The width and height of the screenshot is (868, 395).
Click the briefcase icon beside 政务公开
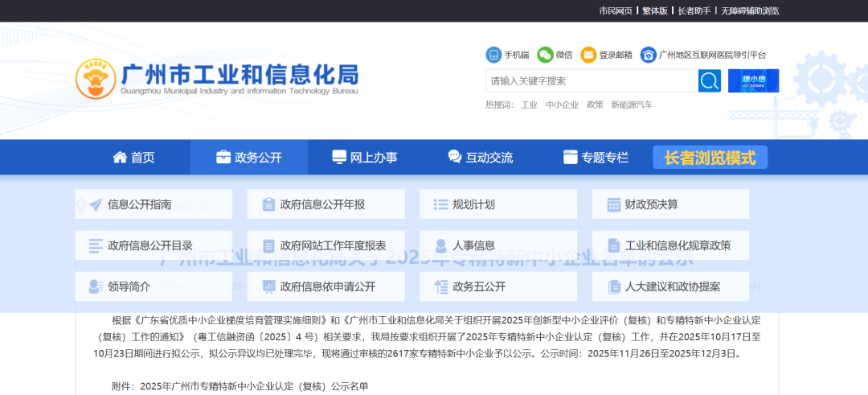223,158
